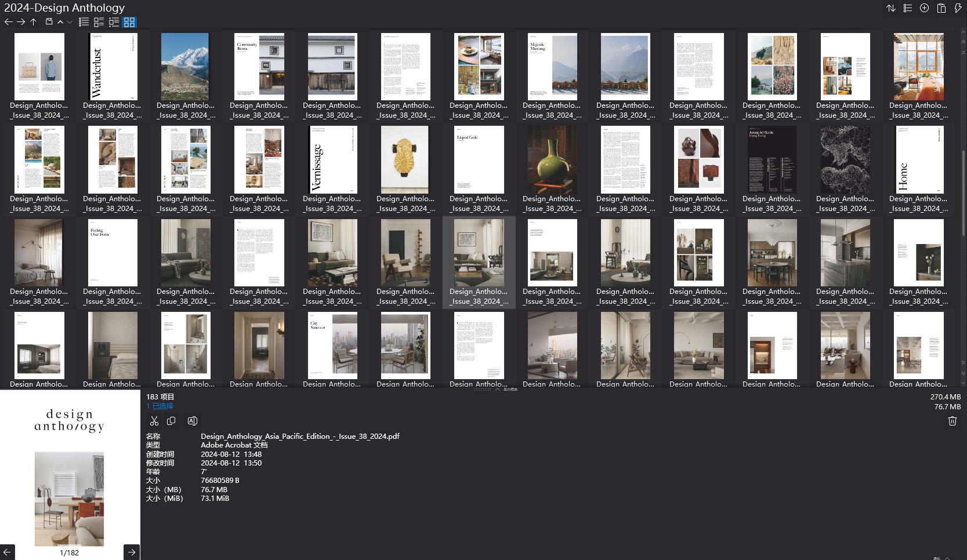Click the back navigation arrow
This screenshot has width=967, height=560.
pyautogui.click(x=8, y=22)
